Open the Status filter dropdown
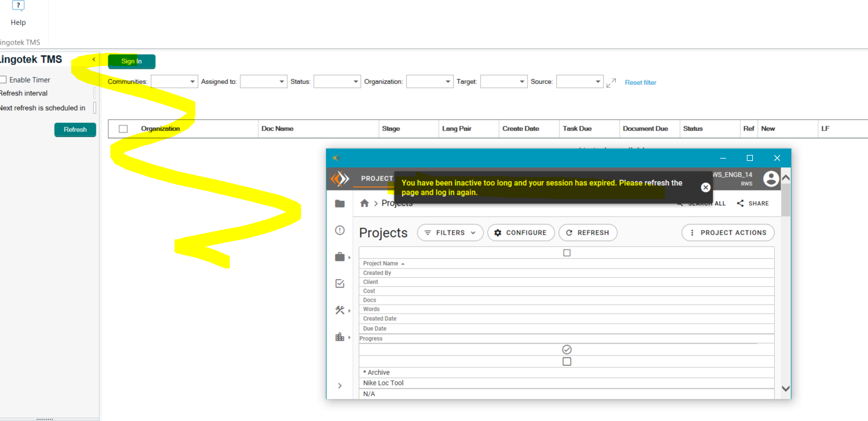The width and height of the screenshot is (868, 421). 337,82
